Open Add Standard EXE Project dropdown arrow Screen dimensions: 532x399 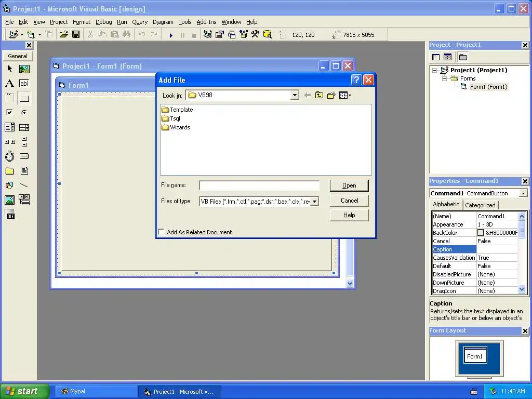[22, 35]
